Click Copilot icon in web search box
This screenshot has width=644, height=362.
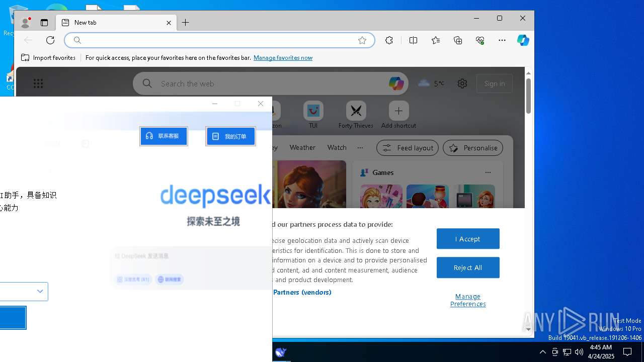(396, 83)
